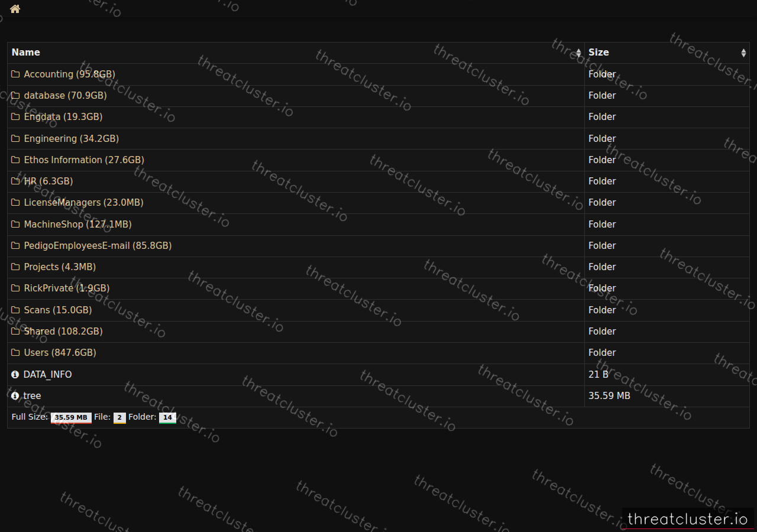This screenshot has height=532, width=757.
Task: Open the Shared (108.2GB) folder
Action: (x=63, y=331)
